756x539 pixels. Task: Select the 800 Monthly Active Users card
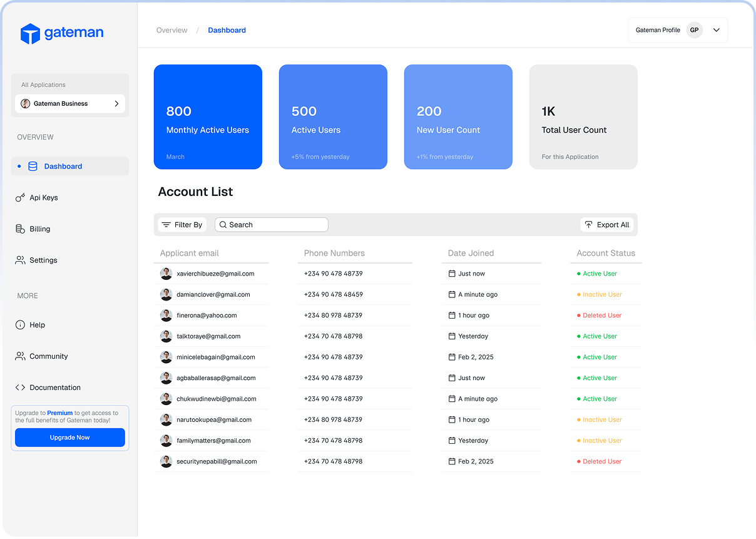tap(208, 117)
